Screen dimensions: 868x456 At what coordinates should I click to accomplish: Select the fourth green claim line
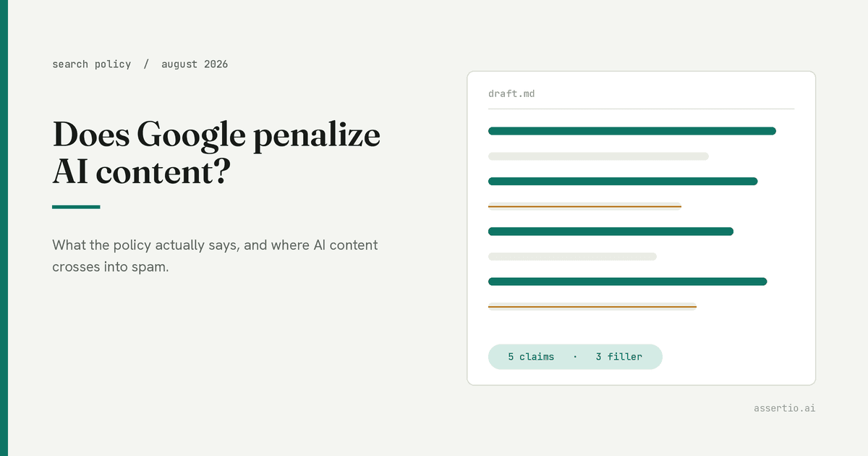pos(628,282)
